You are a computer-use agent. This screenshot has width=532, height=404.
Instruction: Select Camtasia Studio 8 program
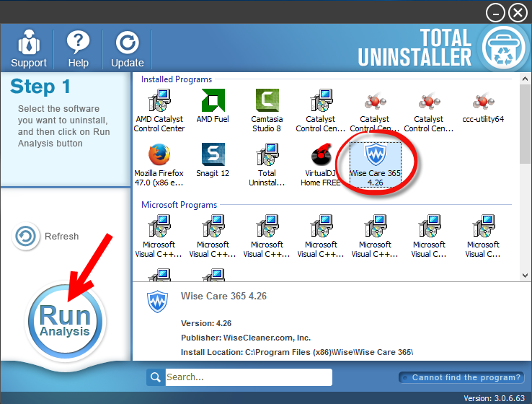click(267, 110)
